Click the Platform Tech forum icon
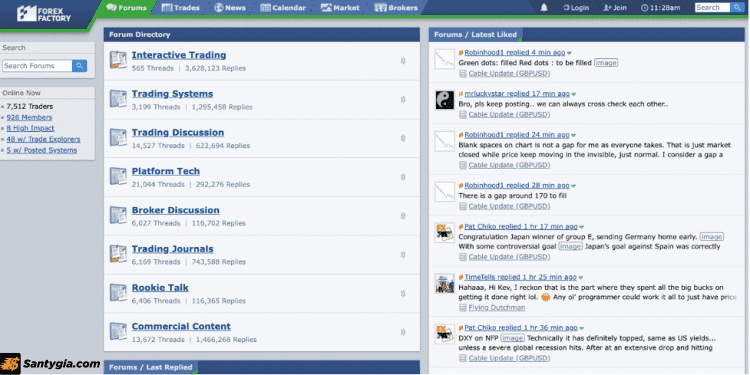The image size is (750, 375). click(118, 176)
